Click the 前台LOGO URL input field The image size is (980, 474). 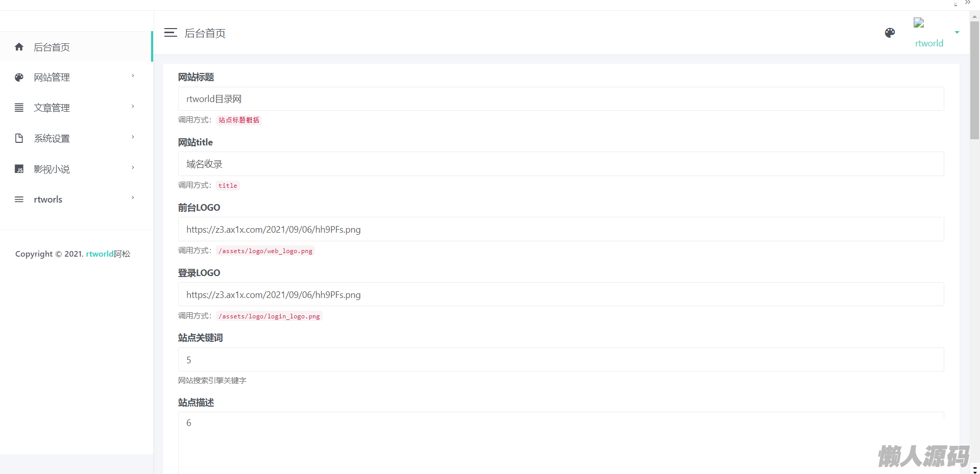click(560, 230)
